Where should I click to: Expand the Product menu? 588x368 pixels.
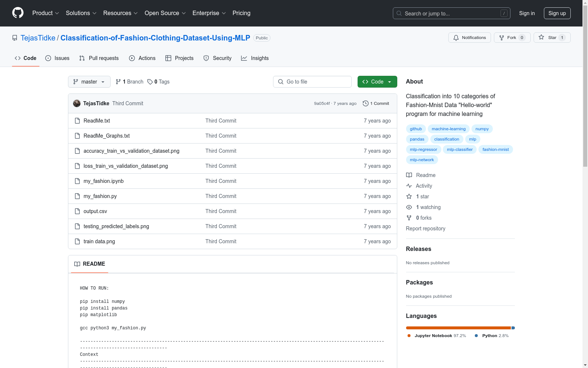click(46, 13)
